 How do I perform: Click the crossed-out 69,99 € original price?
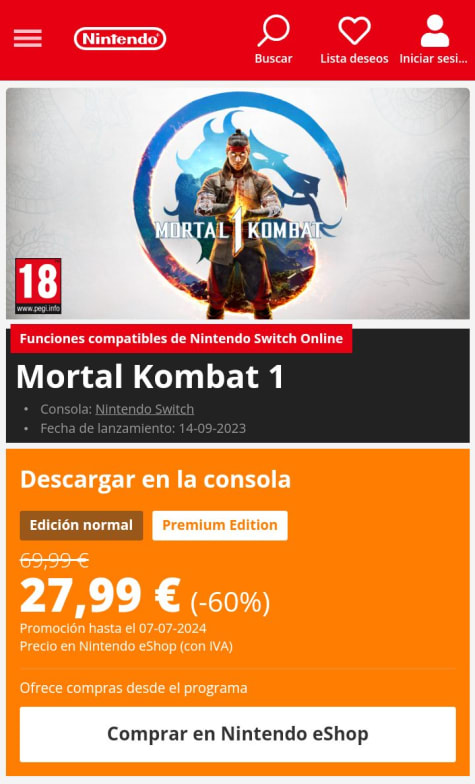click(x=54, y=560)
